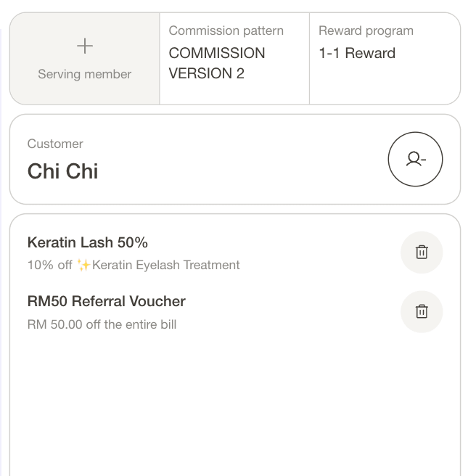The image size is (476, 476).
Task: Click the Reward program heading label
Action: click(366, 30)
